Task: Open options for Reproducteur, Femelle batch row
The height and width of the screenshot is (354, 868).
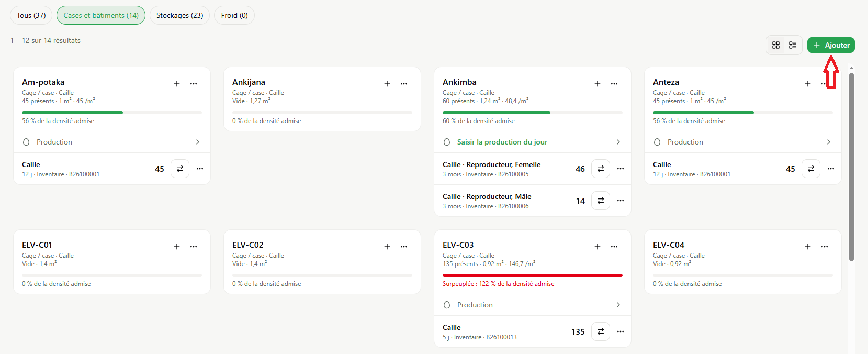Action: point(621,169)
